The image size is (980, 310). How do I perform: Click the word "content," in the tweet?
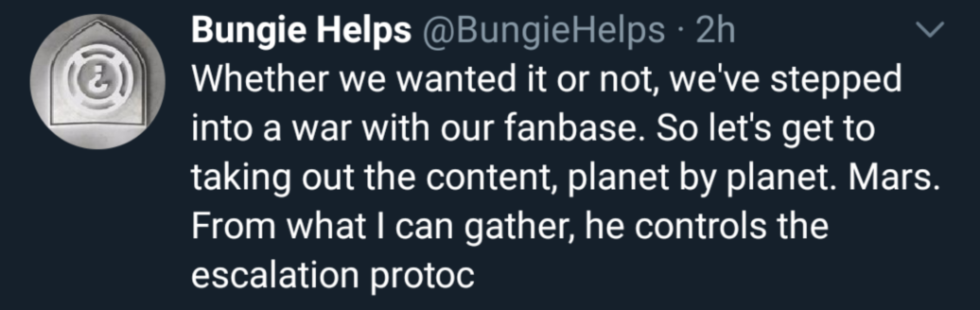491,177
